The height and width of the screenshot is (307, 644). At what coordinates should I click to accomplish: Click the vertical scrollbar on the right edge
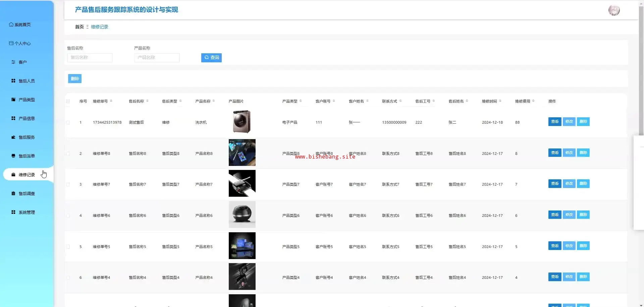641,70
